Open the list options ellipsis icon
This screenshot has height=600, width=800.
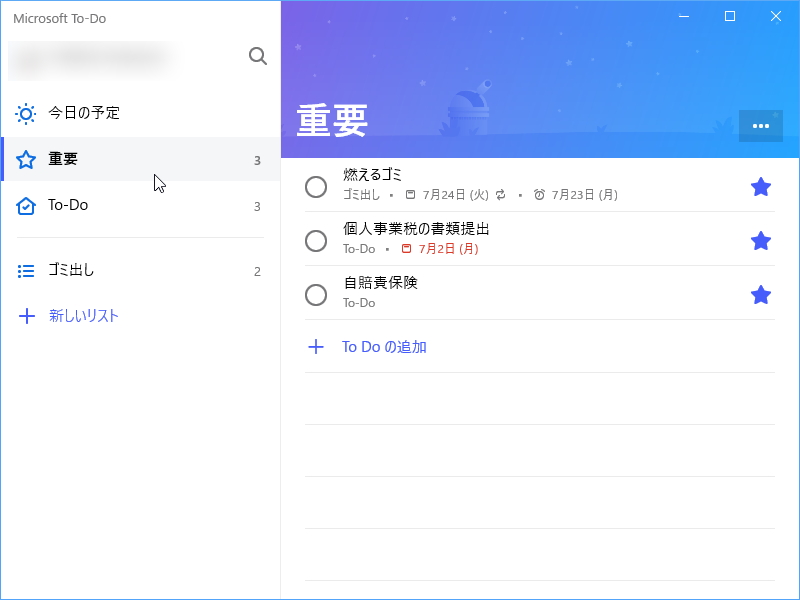[760, 126]
